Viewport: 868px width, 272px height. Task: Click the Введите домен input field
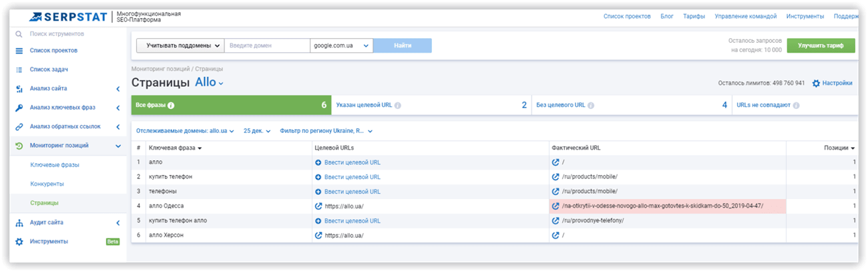(267, 45)
